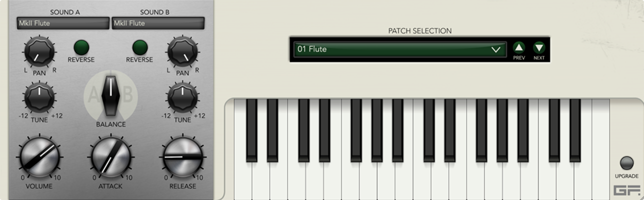This screenshot has height=200, width=644.
Task: Click the VOLUME knob
Action: tap(39, 157)
